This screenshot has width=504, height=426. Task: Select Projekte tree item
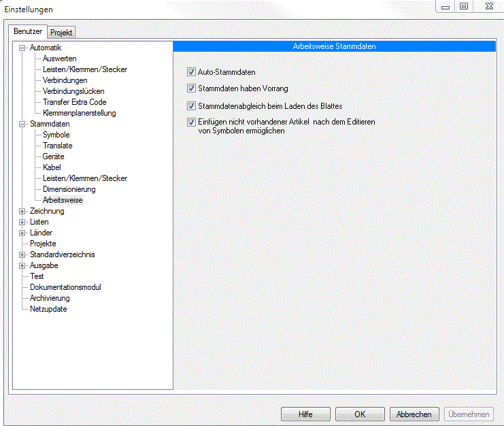(43, 244)
